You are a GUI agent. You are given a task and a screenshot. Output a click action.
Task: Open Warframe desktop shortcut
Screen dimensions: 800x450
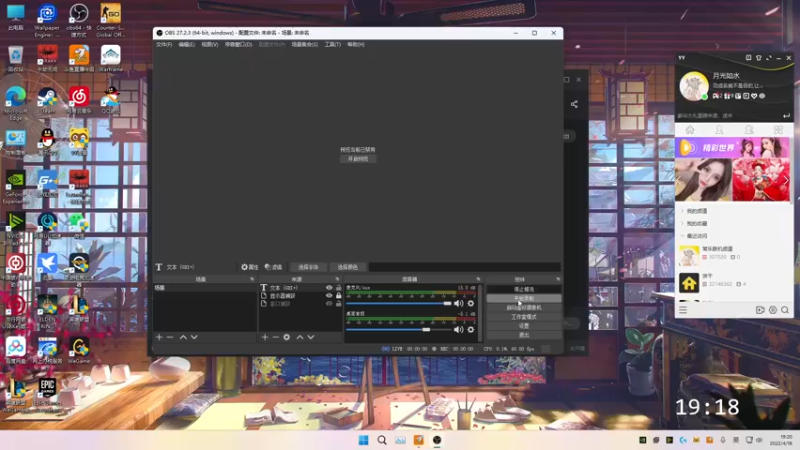[110, 59]
